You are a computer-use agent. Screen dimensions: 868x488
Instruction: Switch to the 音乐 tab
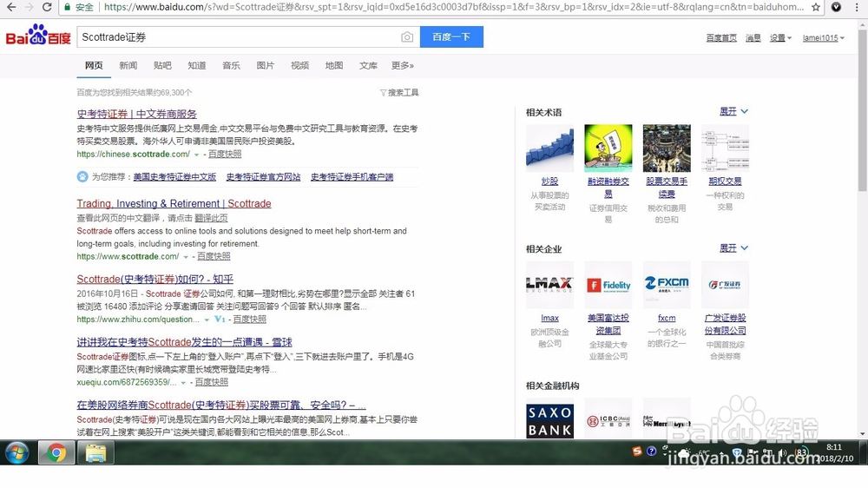(x=231, y=65)
